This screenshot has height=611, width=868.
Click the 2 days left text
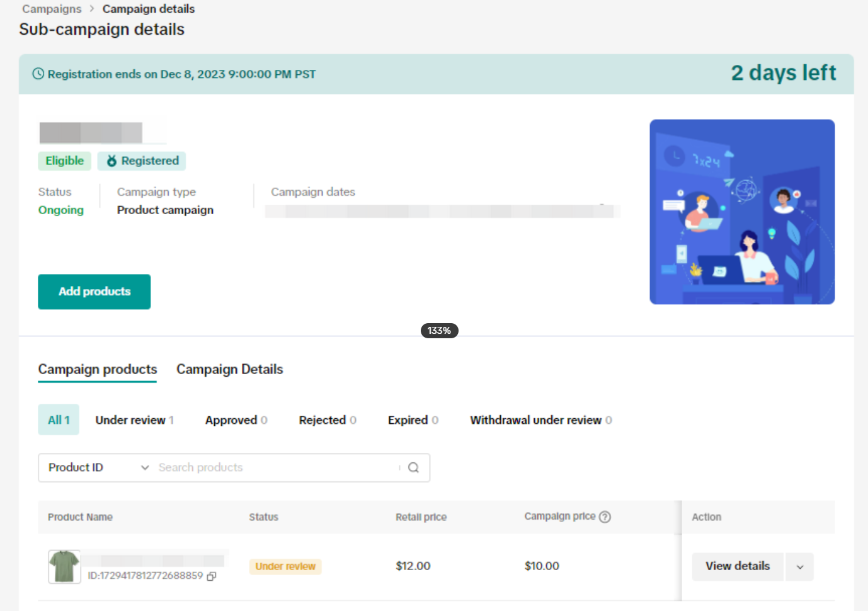tap(784, 73)
